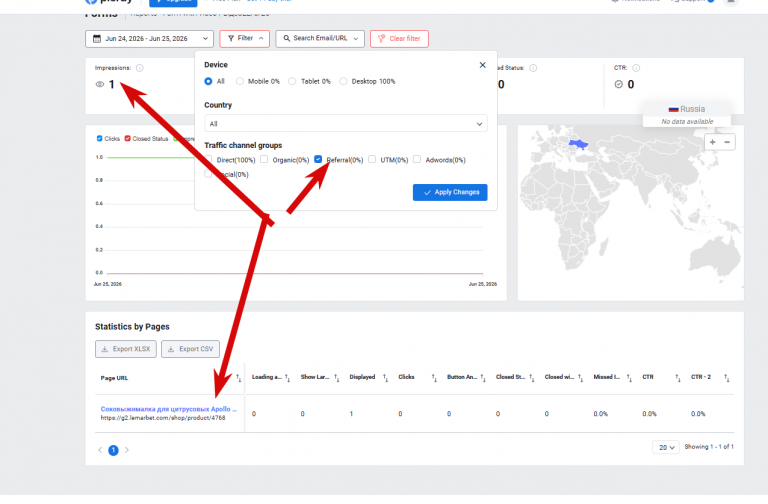Export statistics as XLSX
Viewport: 768px width, 504px height.
[126, 349]
